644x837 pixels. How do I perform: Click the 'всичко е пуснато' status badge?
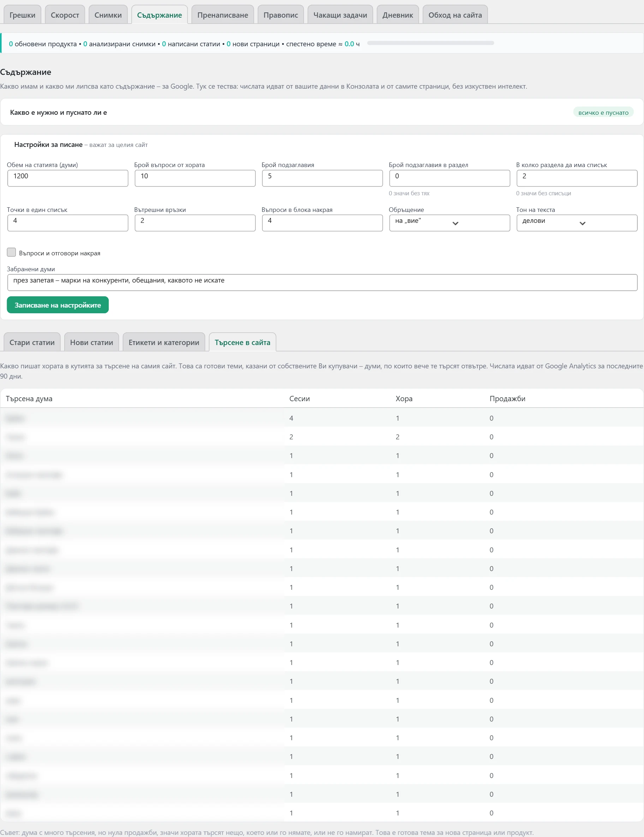[603, 112]
